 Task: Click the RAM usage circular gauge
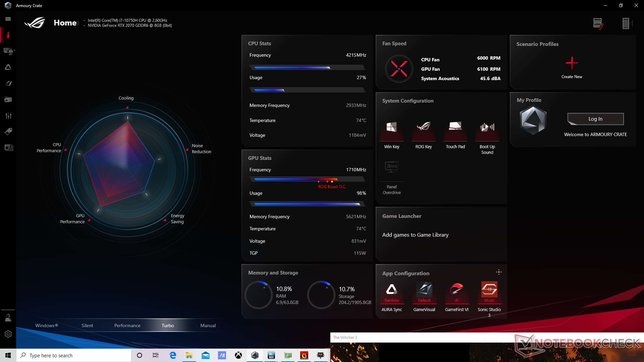coord(258,295)
